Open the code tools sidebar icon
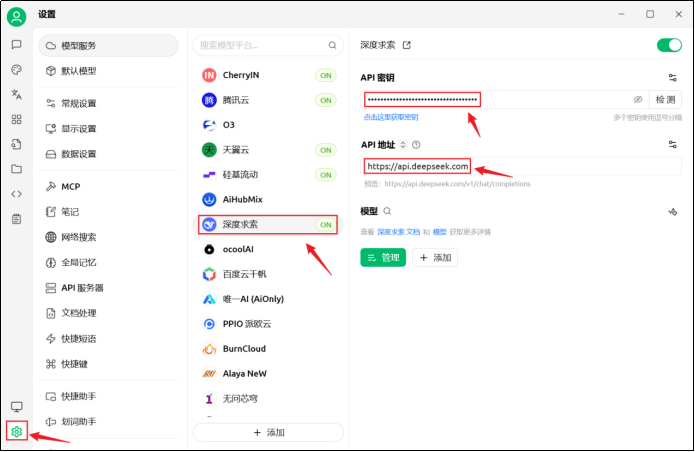Screen dimensions: 695x452 click(16, 194)
